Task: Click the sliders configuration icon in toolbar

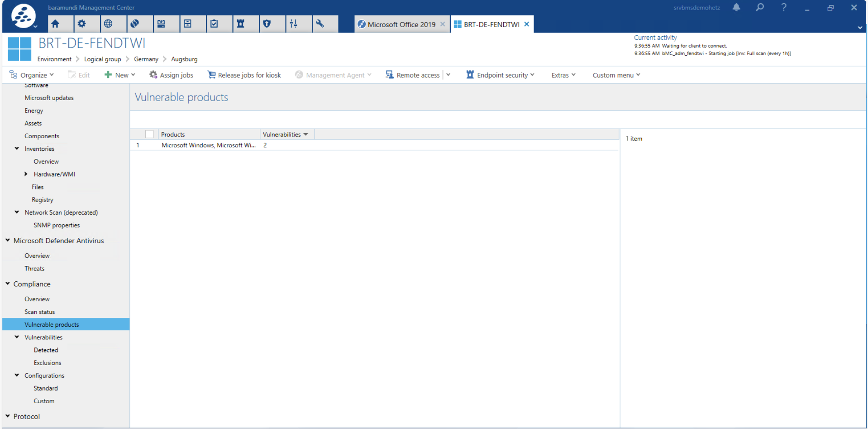Action: coord(293,24)
